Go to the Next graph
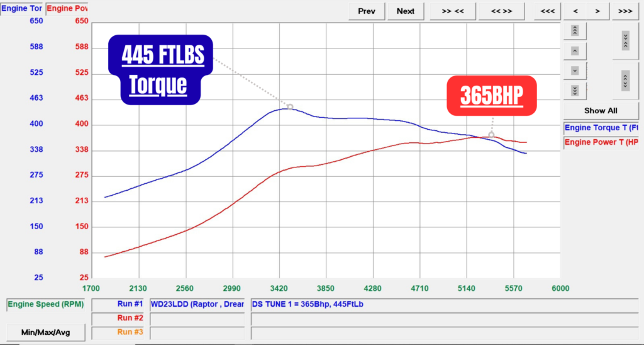Screen dimensions: 644x345 [x=406, y=11]
